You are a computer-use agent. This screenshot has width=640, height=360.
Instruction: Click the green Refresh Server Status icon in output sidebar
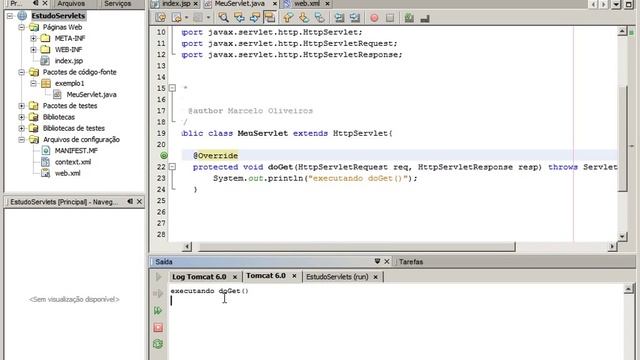(x=158, y=344)
